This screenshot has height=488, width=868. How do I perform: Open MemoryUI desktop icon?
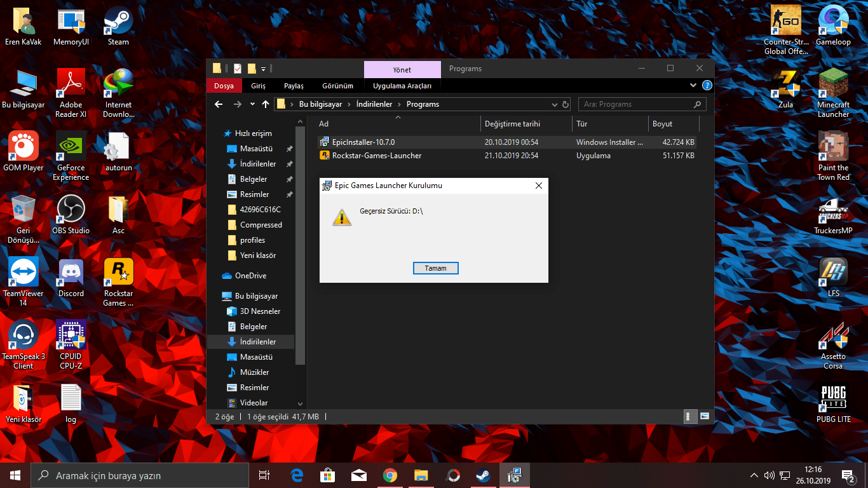71,27
